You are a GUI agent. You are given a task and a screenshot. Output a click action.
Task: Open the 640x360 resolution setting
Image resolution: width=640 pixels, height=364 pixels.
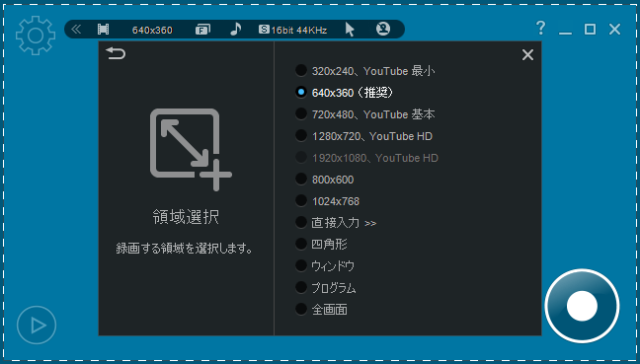152,30
